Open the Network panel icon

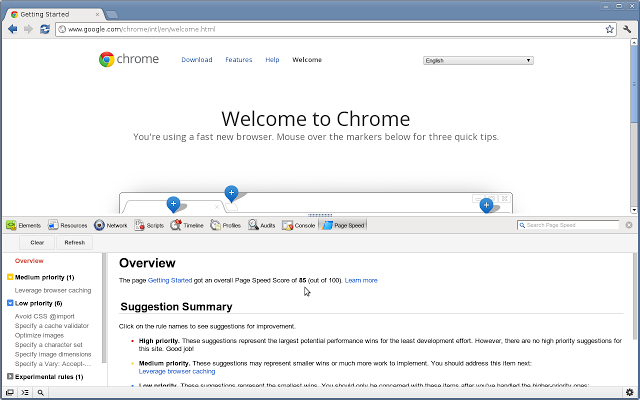(99, 226)
